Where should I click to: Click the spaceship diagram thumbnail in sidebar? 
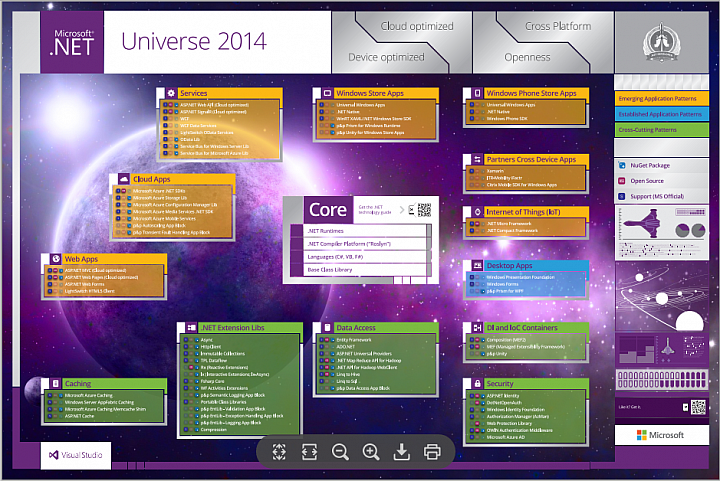(661, 232)
